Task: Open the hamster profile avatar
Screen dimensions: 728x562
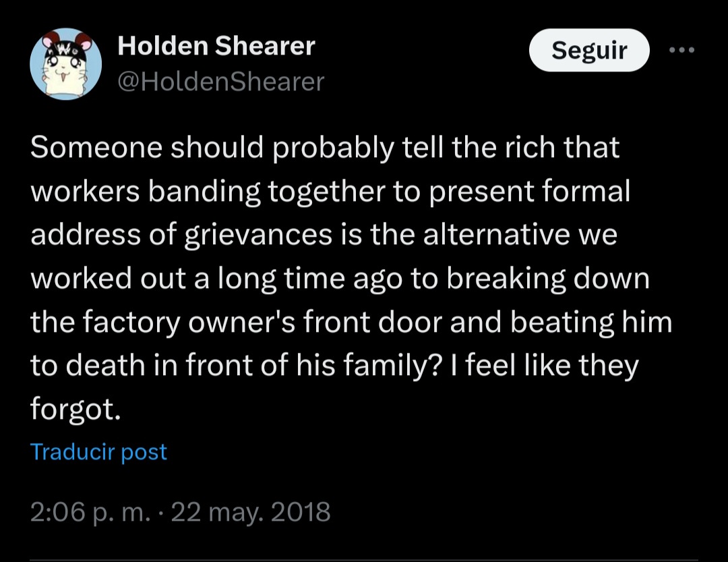Action: (x=66, y=65)
